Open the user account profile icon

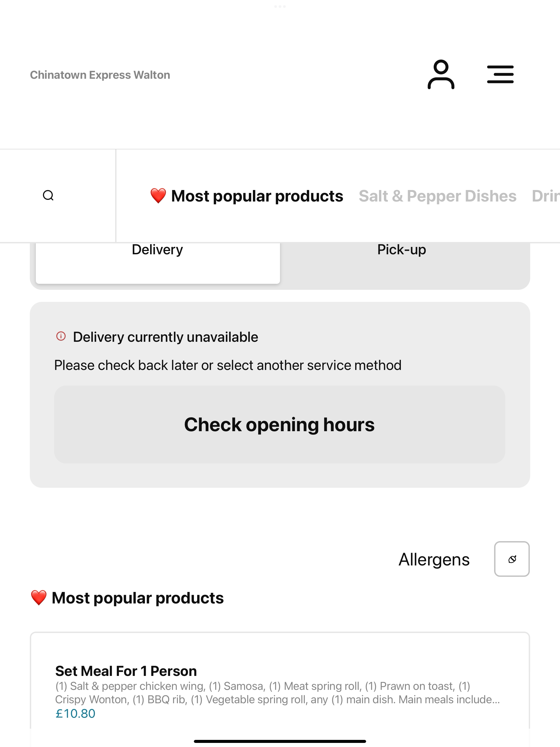(441, 75)
